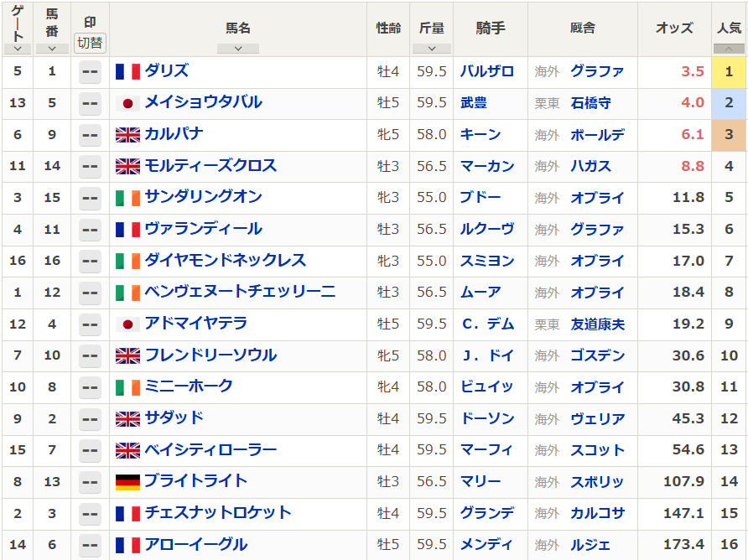Image resolution: width=748 pixels, height=560 pixels.
Task: Open trainer page for 石橋守
Action: (x=591, y=103)
